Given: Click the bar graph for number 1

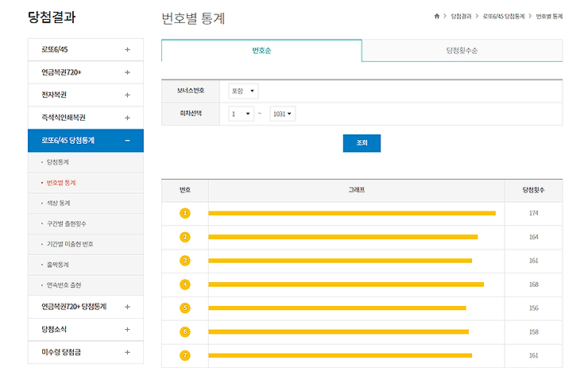Looking at the screenshot, I should tap(352, 213).
